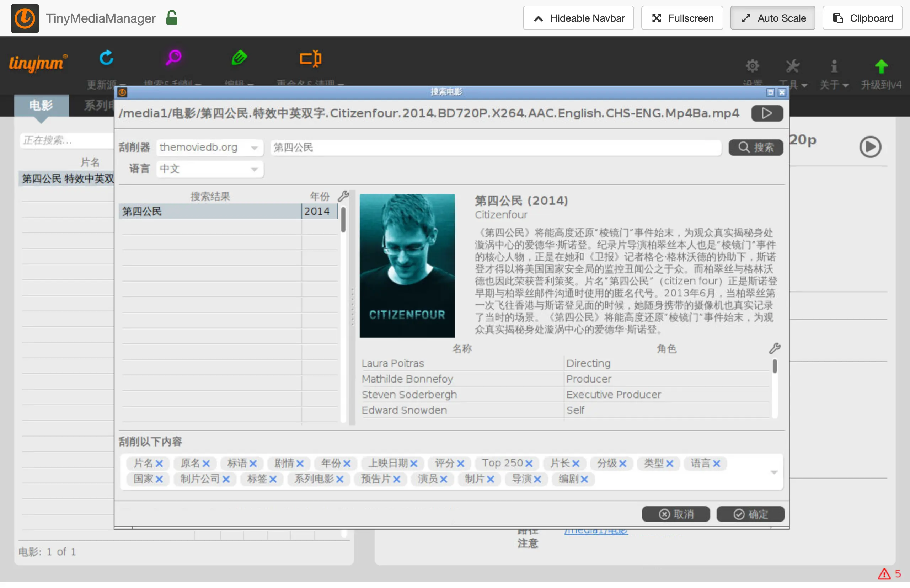The width and height of the screenshot is (910, 588).
Task: Remove the 标签 scrape tag
Action: [273, 479]
